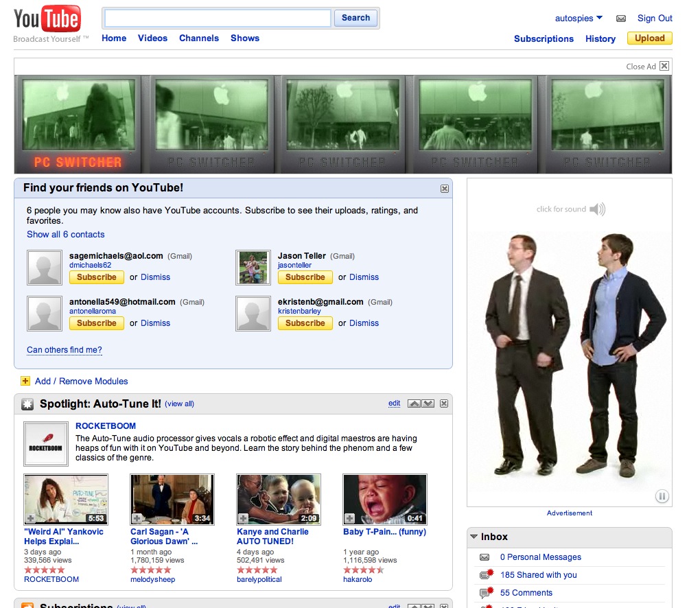The width and height of the screenshot is (700, 608).
Task: Open barelypolitical channel link
Action: click(259, 579)
